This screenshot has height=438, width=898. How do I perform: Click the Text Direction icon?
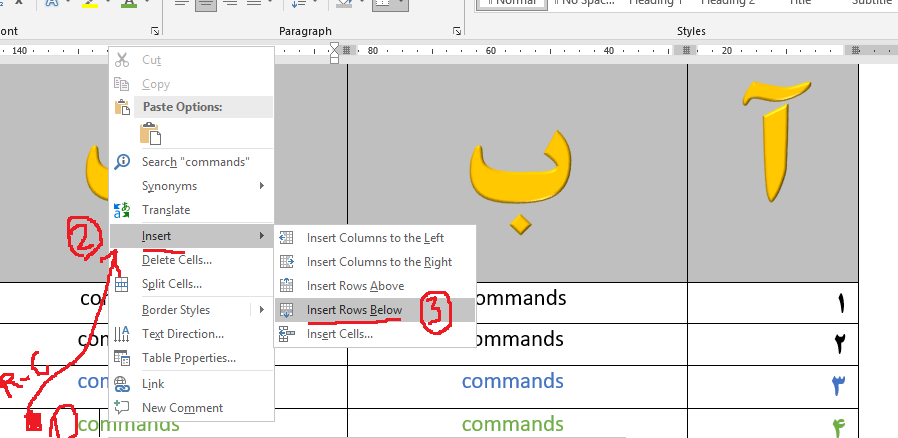(x=122, y=334)
